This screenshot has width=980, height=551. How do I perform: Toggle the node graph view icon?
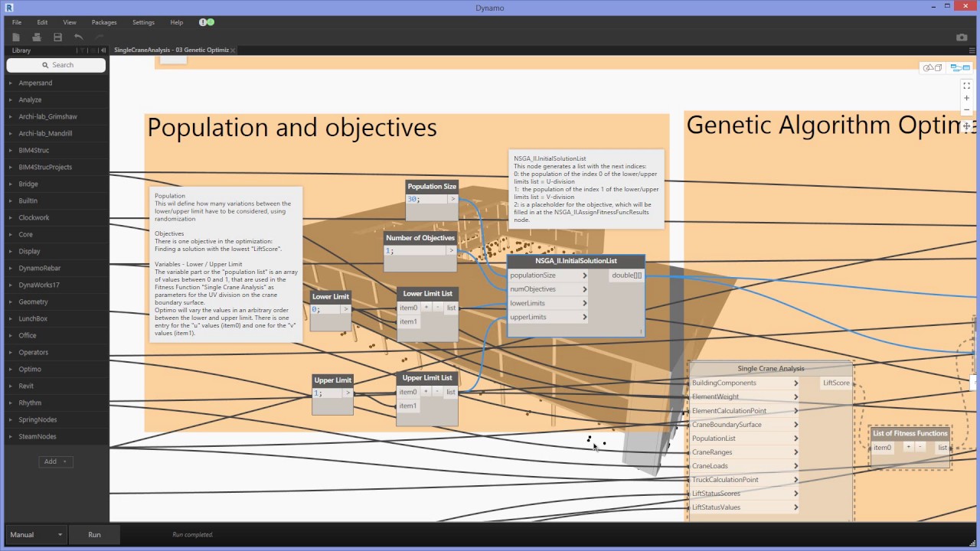click(959, 67)
